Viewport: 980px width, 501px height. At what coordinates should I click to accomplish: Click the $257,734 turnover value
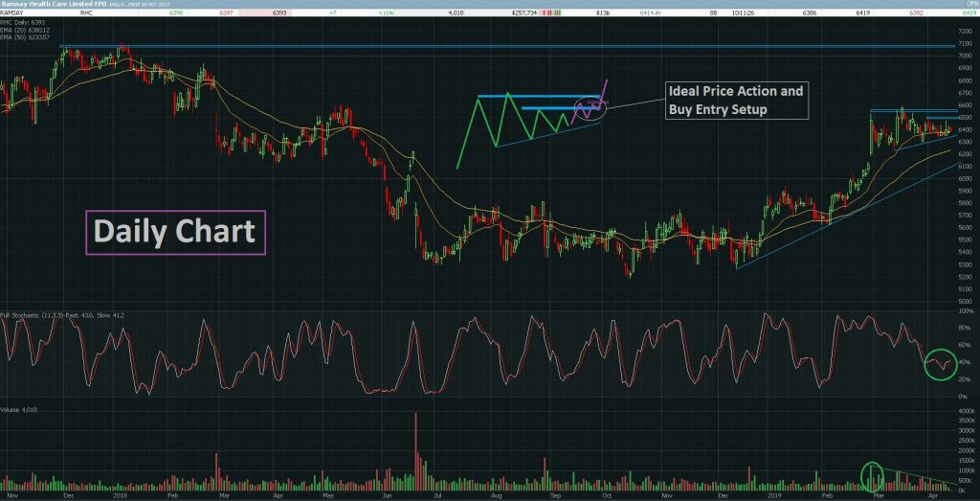[x=524, y=12]
